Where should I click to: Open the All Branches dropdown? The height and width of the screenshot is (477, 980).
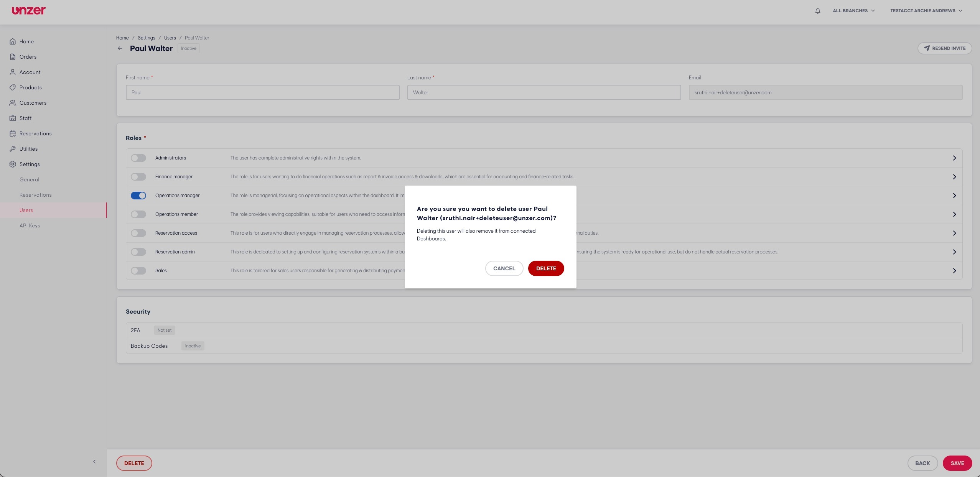coord(853,11)
